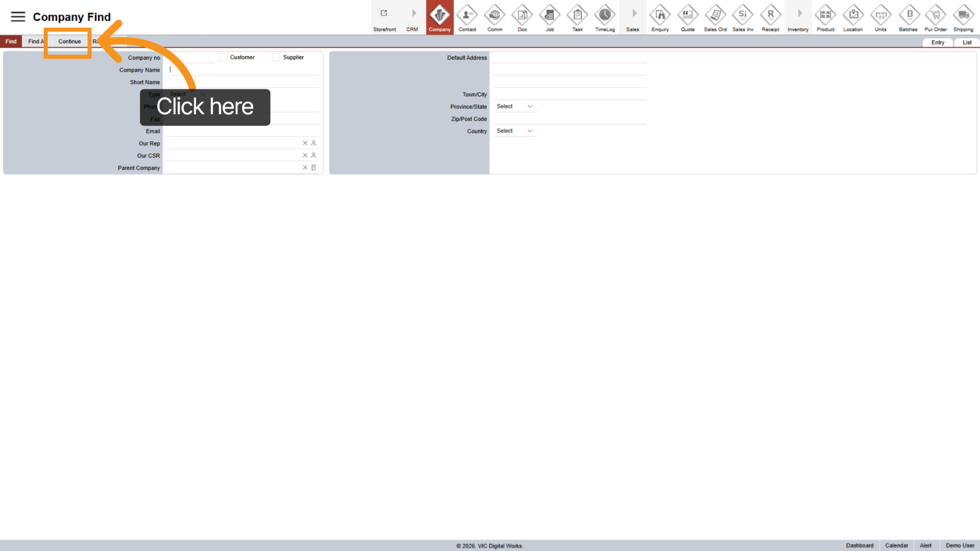This screenshot has width=980, height=551.
Task: Click into the Company Name field
Action: (242, 70)
